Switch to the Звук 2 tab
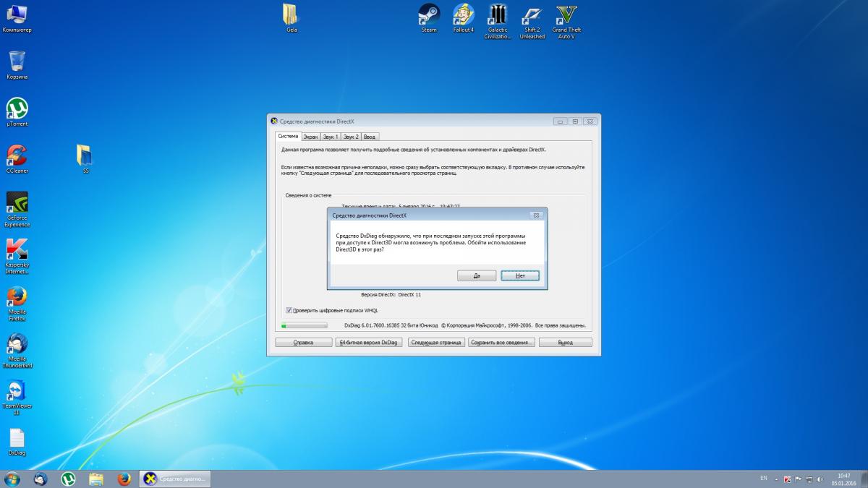 pos(351,137)
